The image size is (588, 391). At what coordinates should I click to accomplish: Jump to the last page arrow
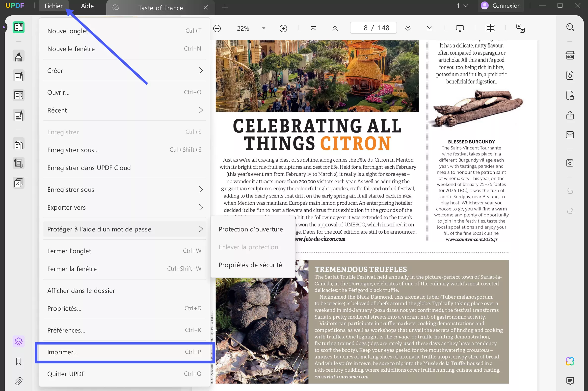(429, 28)
